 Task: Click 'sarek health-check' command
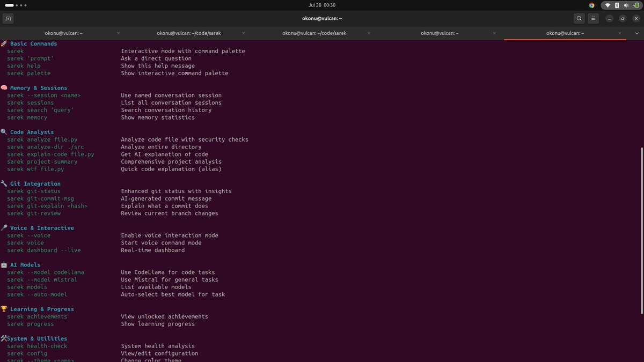pos(37,346)
